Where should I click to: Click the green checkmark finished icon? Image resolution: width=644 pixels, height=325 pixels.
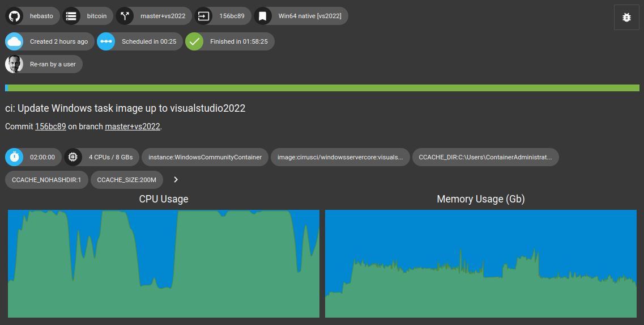[194, 41]
